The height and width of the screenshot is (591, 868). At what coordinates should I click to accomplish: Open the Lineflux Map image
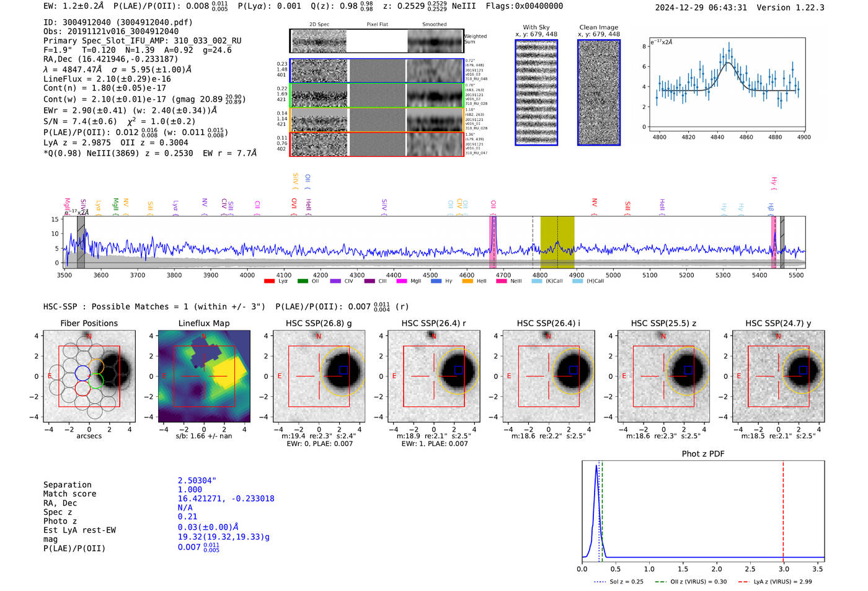[204, 376]
